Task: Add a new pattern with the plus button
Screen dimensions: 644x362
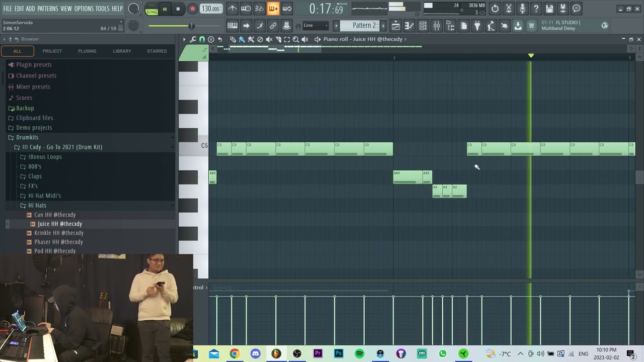Action: pyautogui.click(x=383, y=26)
